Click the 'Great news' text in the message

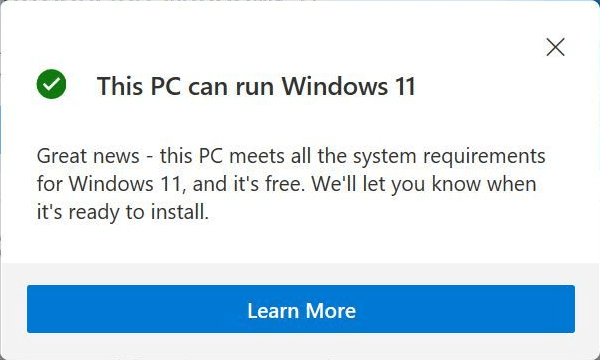tap(88, 156)
